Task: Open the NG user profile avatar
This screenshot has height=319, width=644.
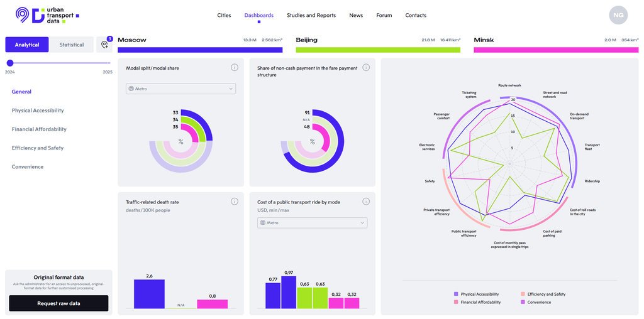Action: pos(618,15)
